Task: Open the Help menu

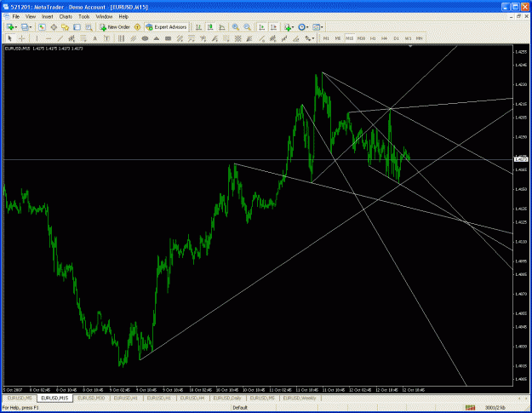Action: [x=123, y=16]
